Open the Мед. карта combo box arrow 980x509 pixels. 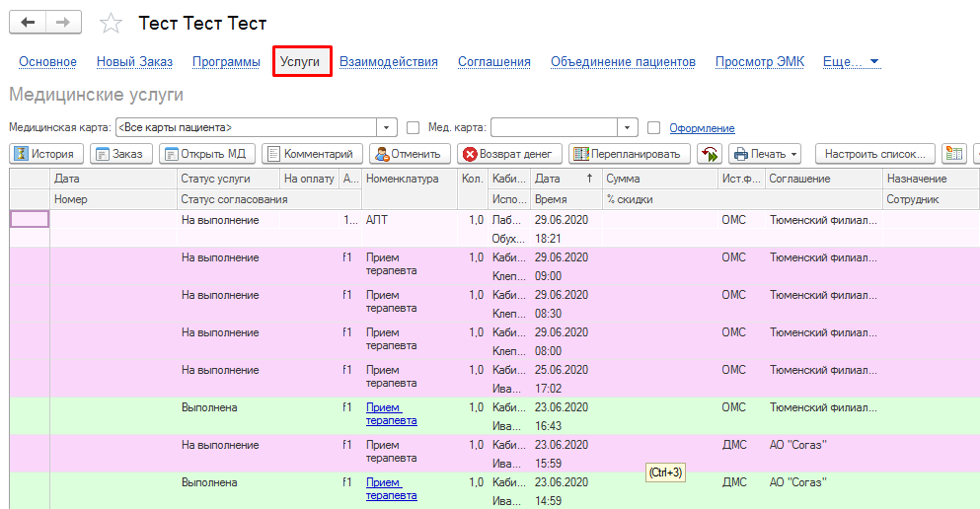[x=629, y=128]
